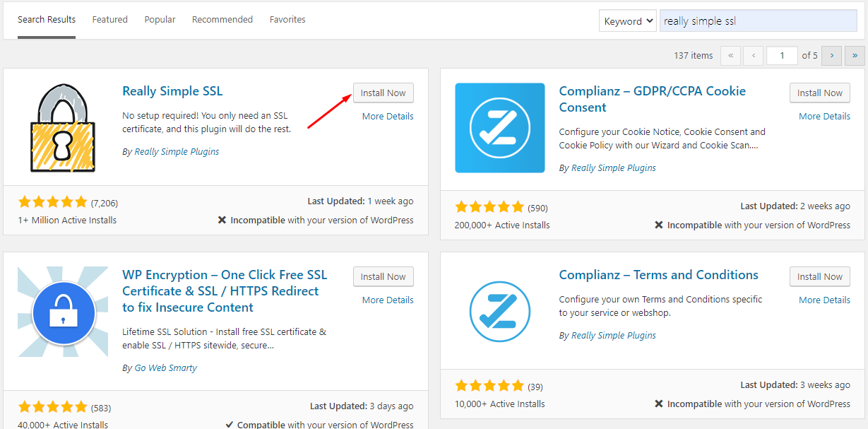Screen dimensions: 868x429
Task: Open the Keyword search type dropdown
Action: click(x=627, y=21)
